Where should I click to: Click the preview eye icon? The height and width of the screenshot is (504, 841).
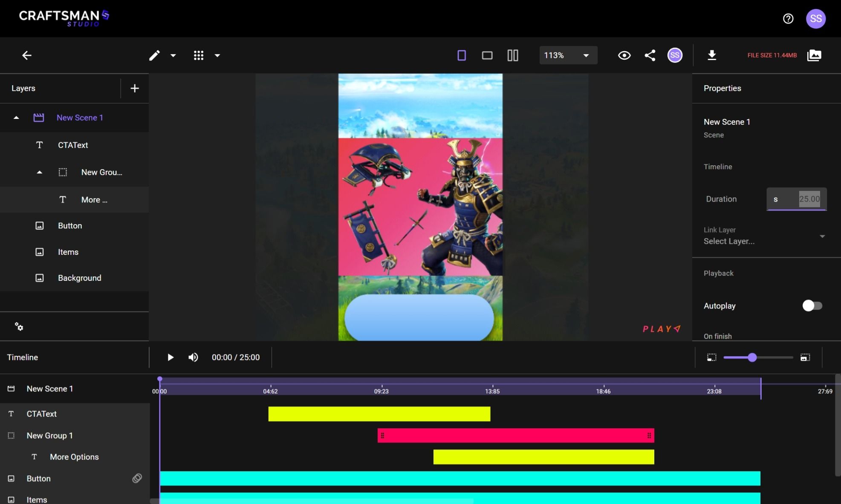coord(624,55)
